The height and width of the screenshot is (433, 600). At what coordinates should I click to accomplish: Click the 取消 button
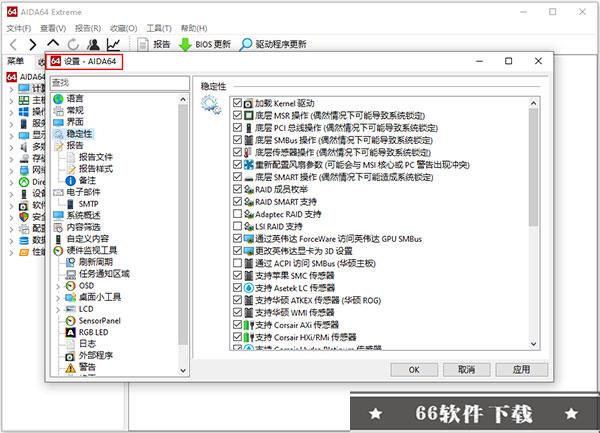pos(466,370)
